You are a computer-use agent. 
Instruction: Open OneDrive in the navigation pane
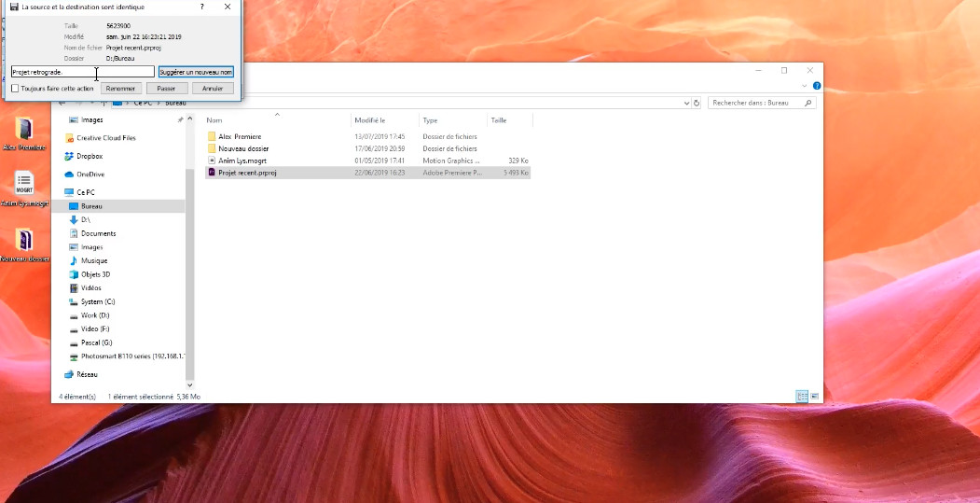click(84, 174)
